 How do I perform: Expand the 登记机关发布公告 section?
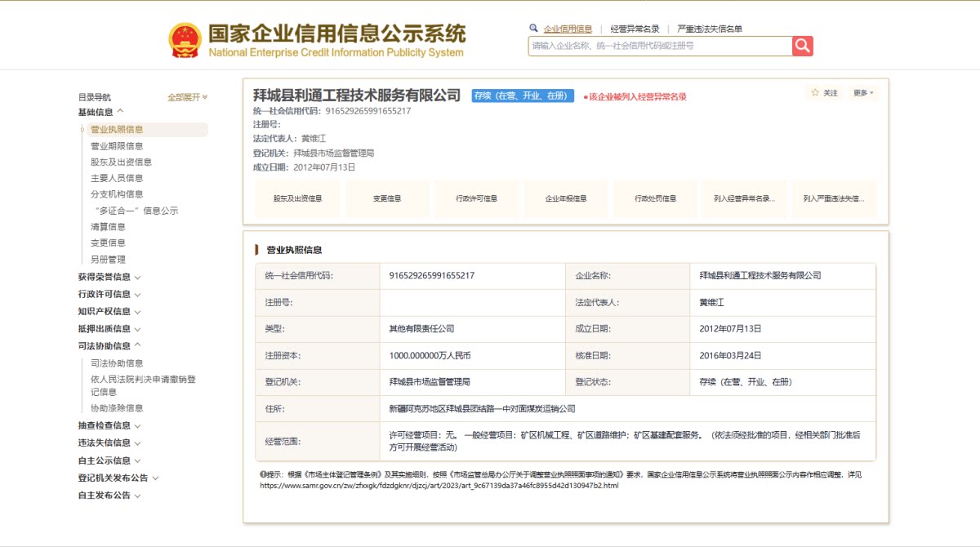click(118, 478)
